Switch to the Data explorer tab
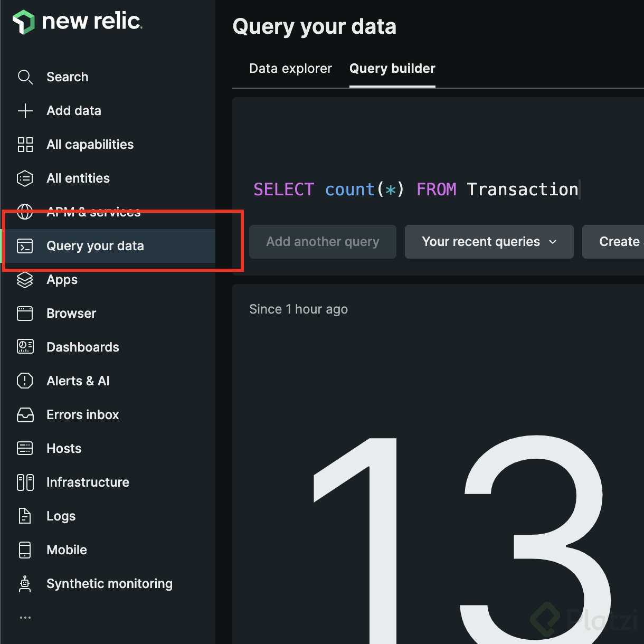This screenshot has width=644, height=644. click(x=290, y=69)
